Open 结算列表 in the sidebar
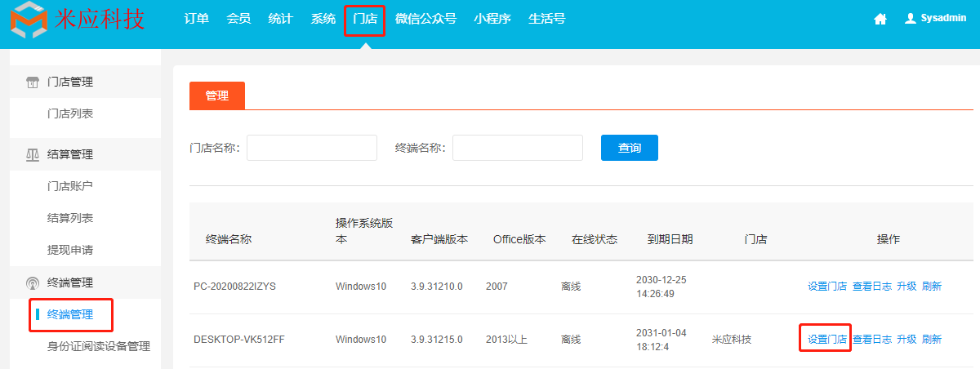Viewport: 980px width, 369px height. 70,218
